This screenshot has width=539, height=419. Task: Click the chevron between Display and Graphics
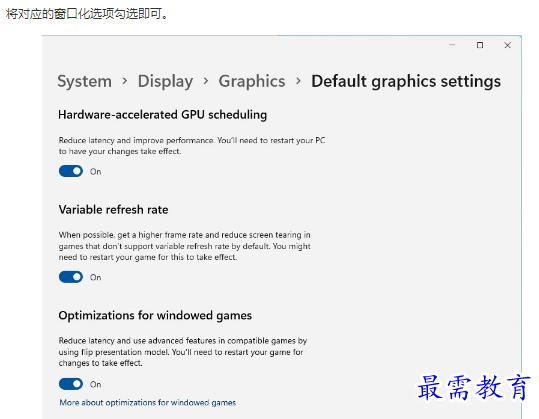pyautogui.click(x=206, y=81)
